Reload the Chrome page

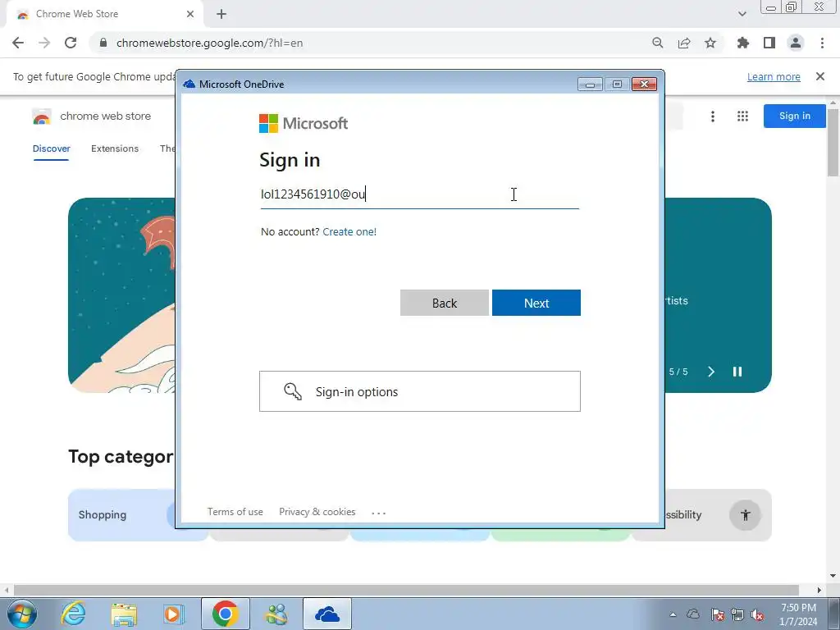(x=71, y=43)
